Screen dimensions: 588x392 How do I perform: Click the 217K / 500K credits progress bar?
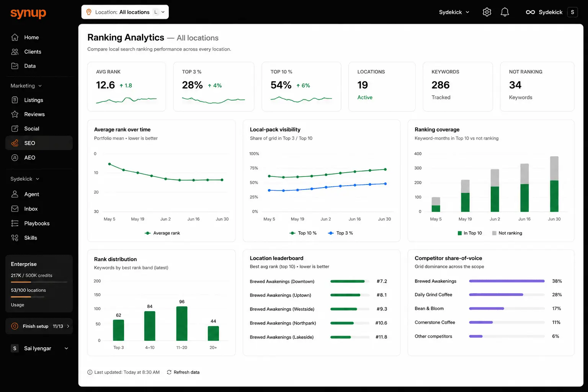click(x=39, y=282)
